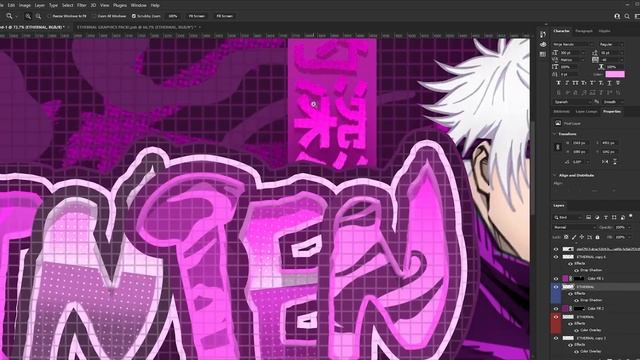The width and height of the screenshot is (640, 360).
Task: Hide the ETHERNAL copy 3 layer
Action: click(x=556, y=338)
